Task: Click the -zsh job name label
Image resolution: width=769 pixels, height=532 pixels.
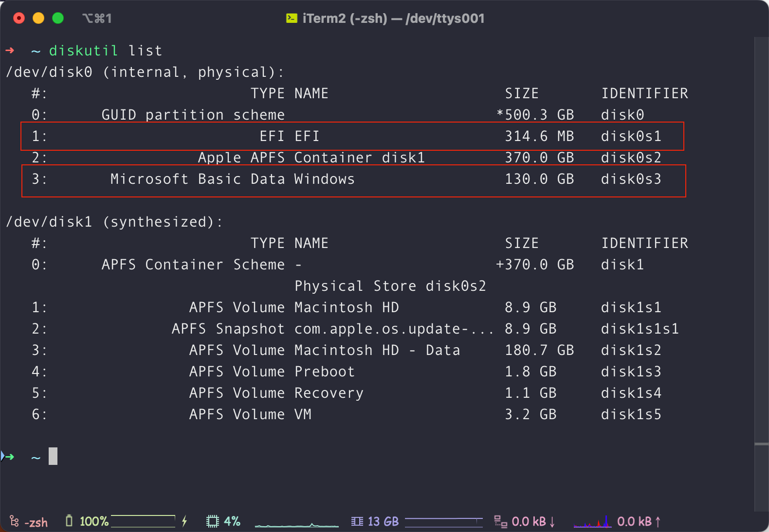Action: pos(36,523)
